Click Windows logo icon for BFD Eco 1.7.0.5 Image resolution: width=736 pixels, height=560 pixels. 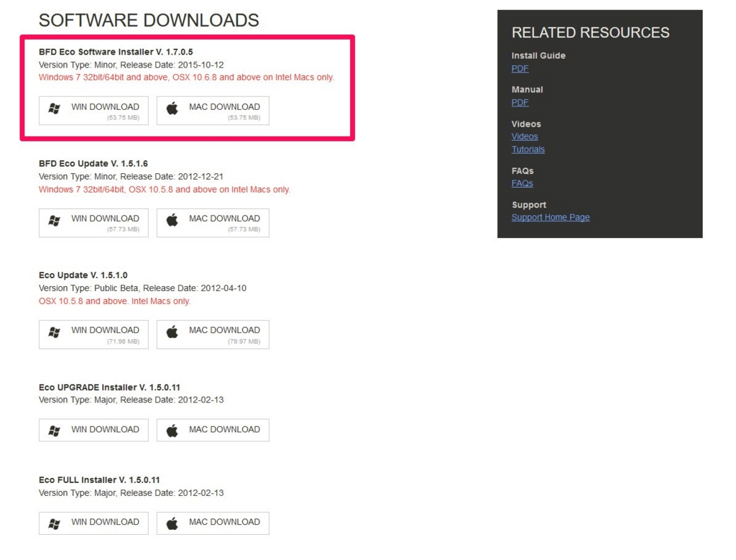[x=55, y=109]
